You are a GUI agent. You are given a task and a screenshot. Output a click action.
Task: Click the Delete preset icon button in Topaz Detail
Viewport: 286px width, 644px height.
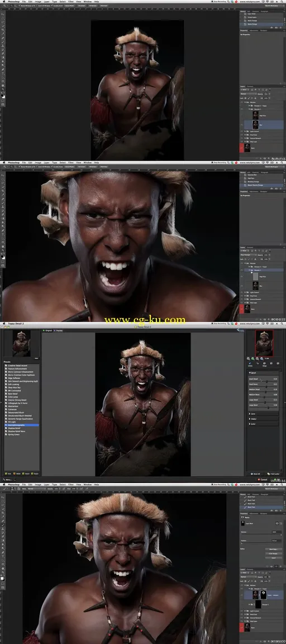point(17,473)
